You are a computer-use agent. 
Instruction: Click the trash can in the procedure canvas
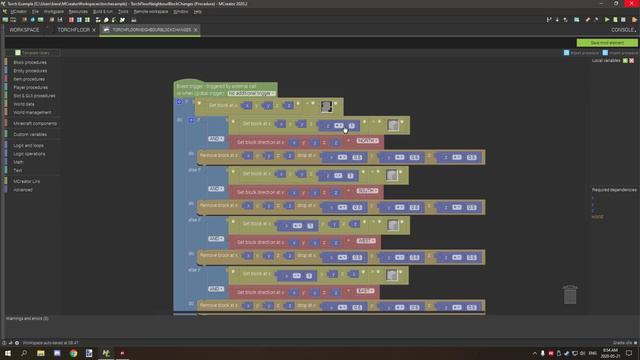(x=570, y=295)
